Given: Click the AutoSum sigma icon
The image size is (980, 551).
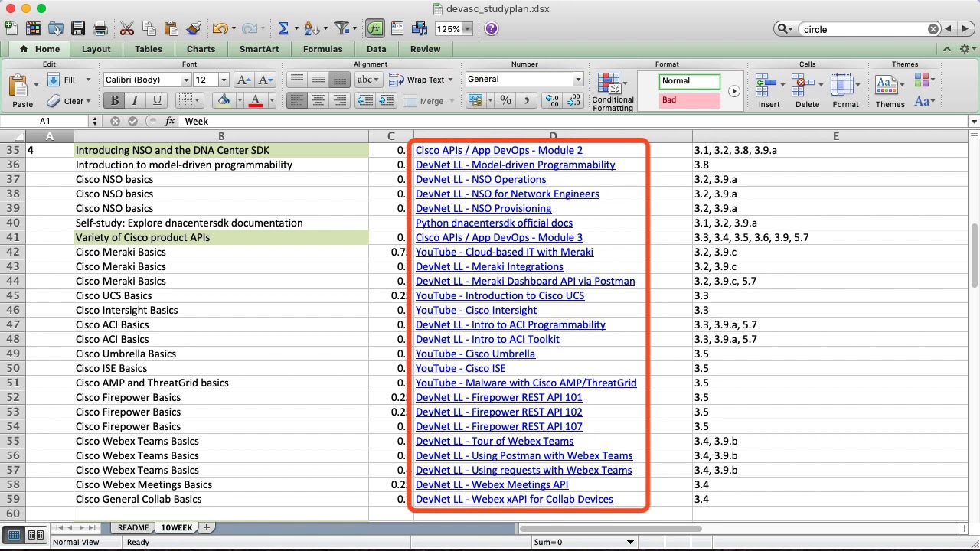Looking at the screenshot, I should click(283, 28).
